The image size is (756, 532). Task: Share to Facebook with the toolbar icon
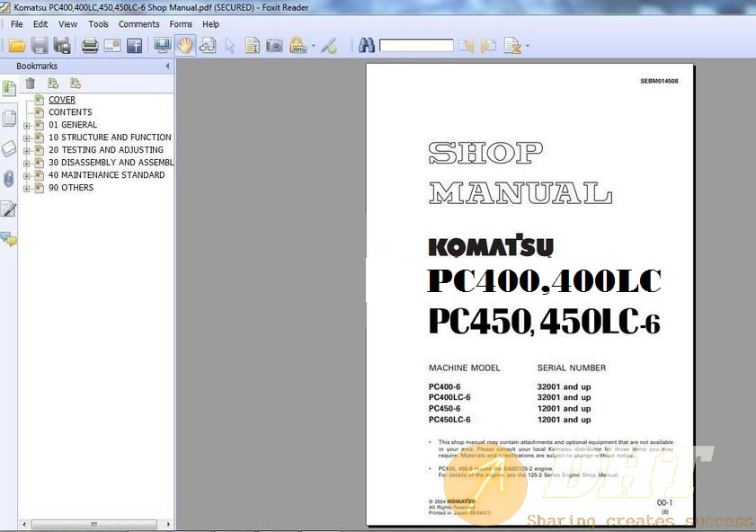click(135, 46)
